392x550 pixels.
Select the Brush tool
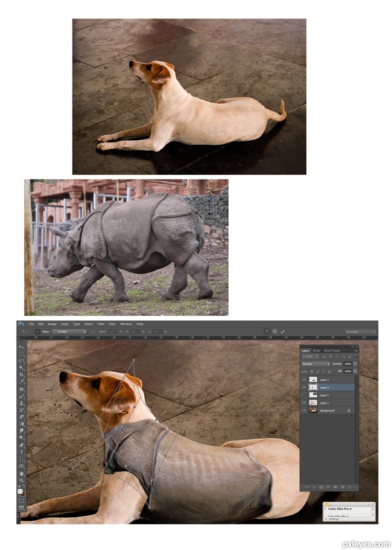coord(22,396)
